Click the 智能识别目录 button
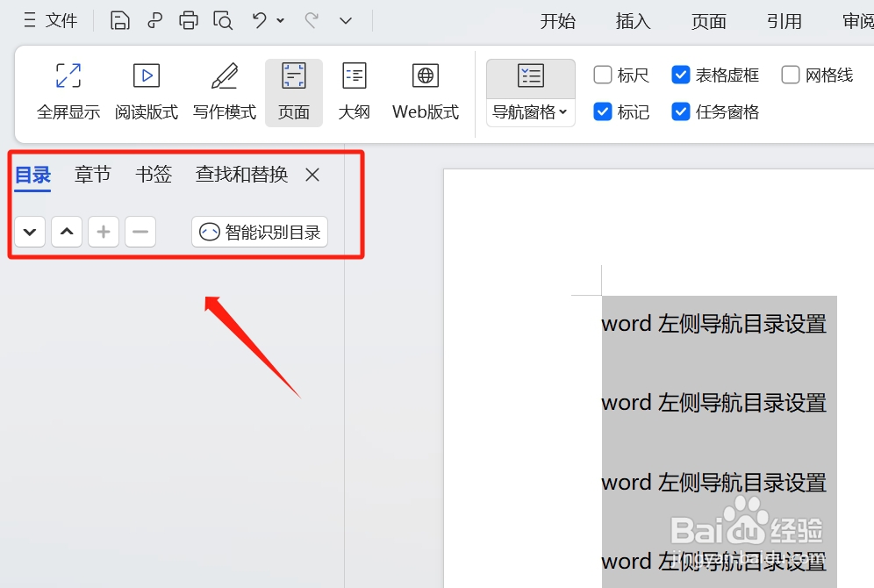The height and width of the screenshot is (588, 874). [260, 232]
